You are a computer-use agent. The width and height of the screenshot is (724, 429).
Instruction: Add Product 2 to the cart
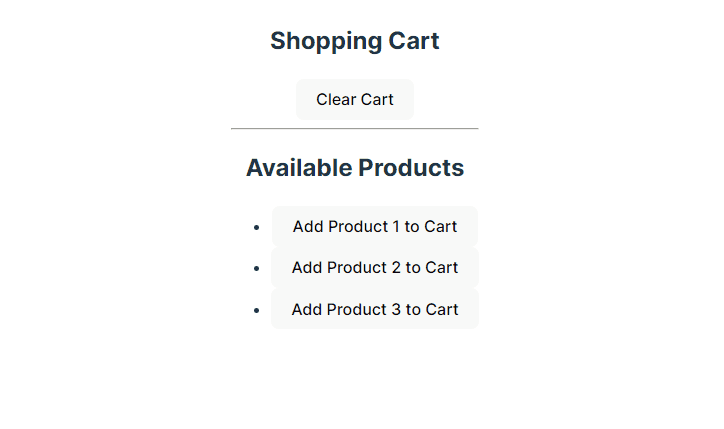click(x=374, y=268)
